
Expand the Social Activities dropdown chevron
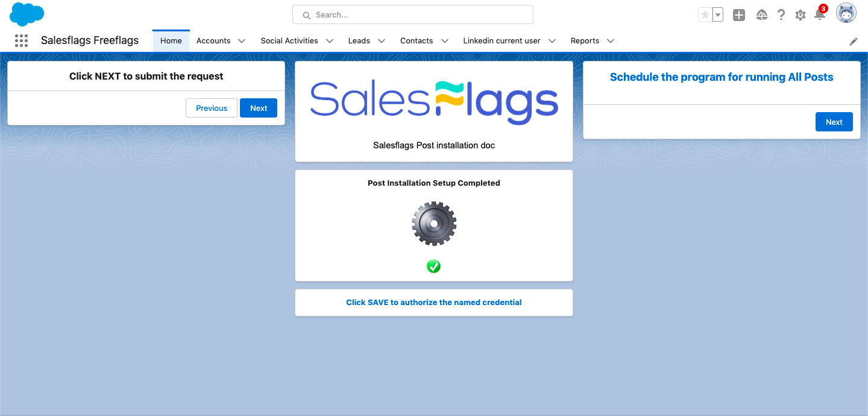tap(330, 41)
